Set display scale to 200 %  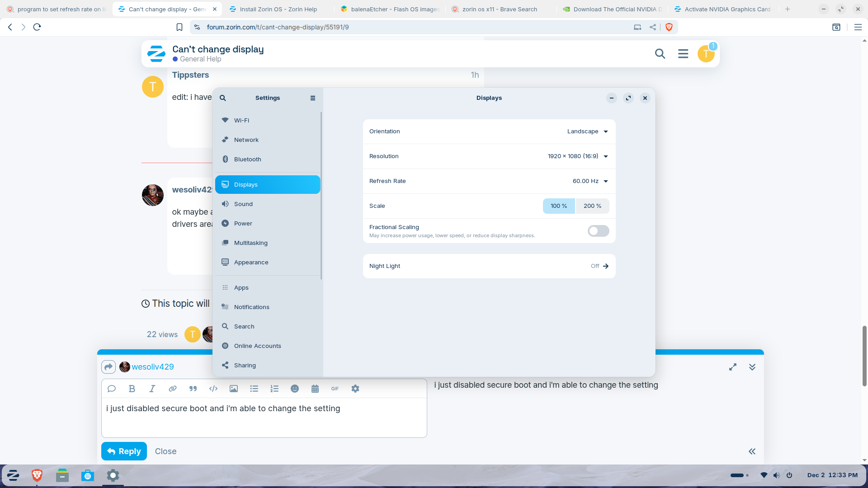(592, 206)
